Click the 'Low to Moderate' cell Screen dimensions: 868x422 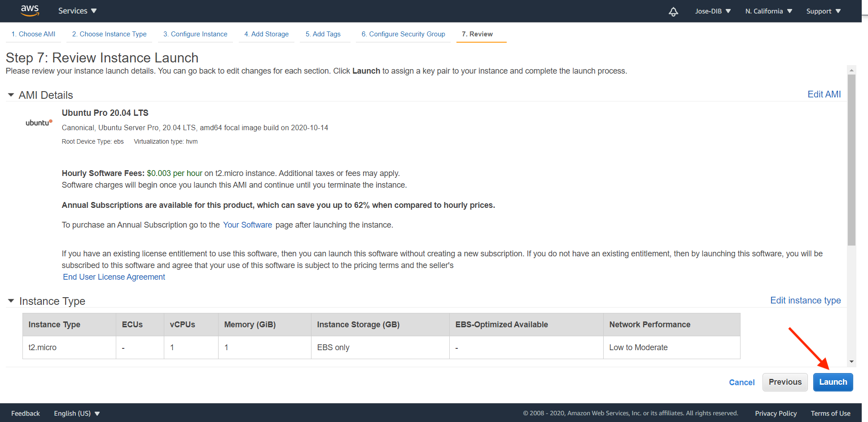coord(671,347)
